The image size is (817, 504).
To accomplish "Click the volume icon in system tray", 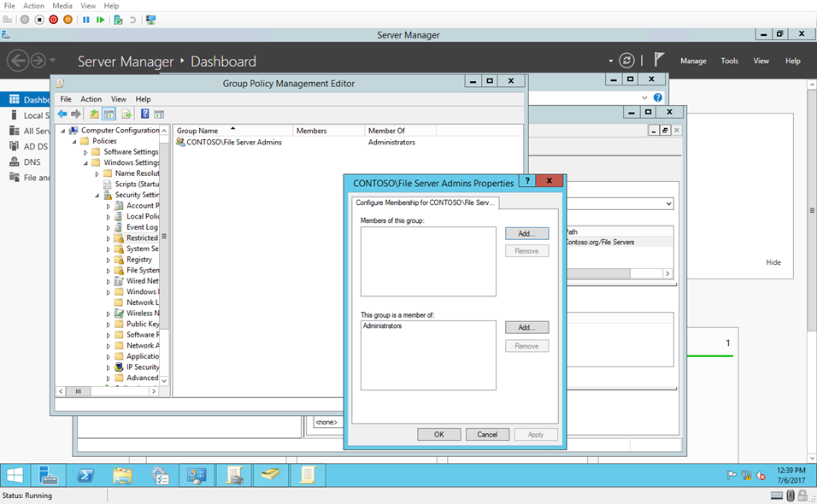I will [761, 475].
